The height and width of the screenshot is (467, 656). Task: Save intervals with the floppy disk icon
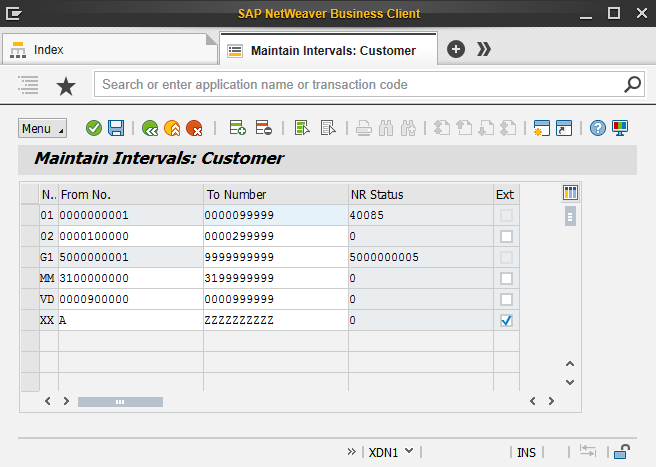[116, 128]
